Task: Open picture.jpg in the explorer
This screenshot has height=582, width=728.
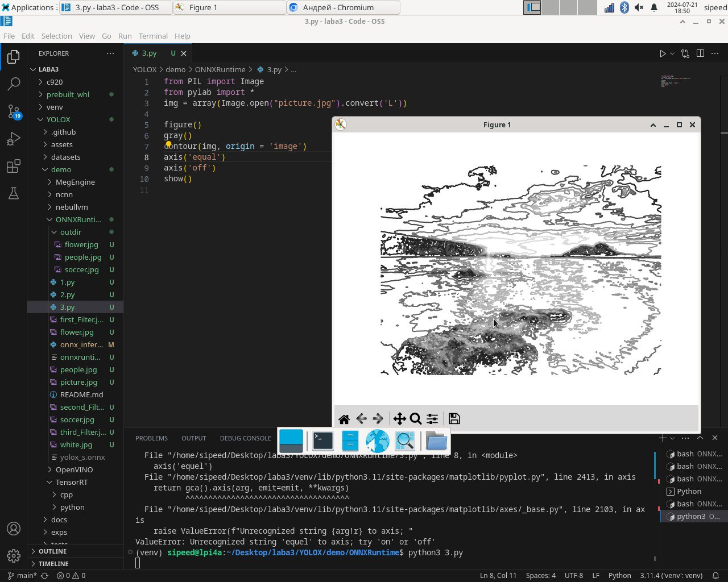Action: point(78,382)
